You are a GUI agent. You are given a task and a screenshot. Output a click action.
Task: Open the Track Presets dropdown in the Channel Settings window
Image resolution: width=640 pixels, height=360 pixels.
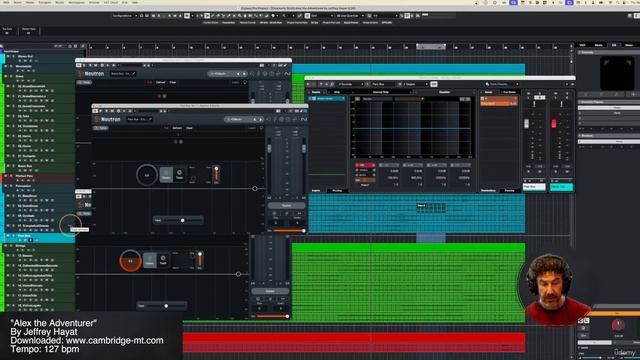[x=502, y=84]
